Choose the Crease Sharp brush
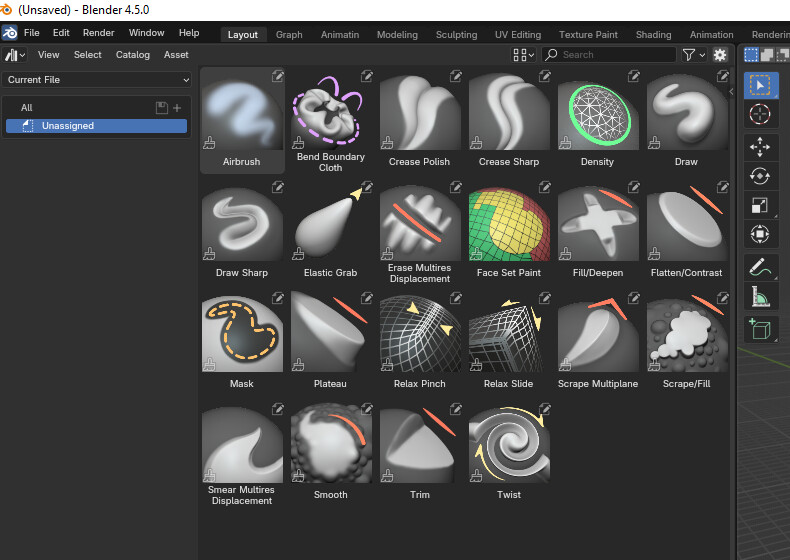 [x=509, y=120]
